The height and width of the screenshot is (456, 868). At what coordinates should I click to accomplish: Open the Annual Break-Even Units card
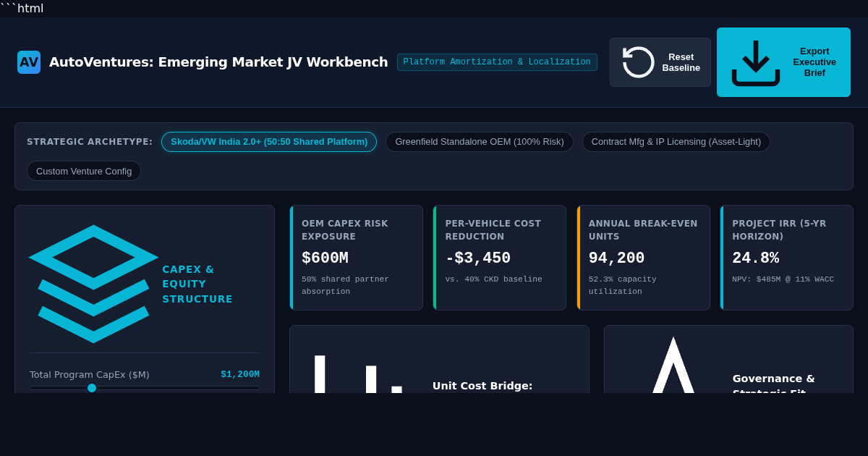(644, 258)
